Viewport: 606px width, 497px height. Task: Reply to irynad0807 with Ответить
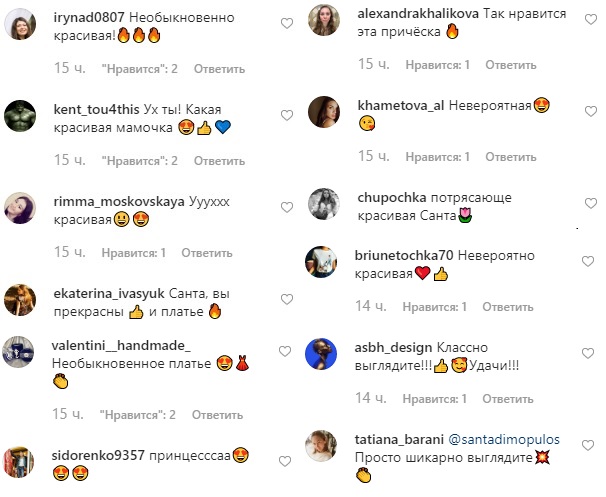pos(219,69)
